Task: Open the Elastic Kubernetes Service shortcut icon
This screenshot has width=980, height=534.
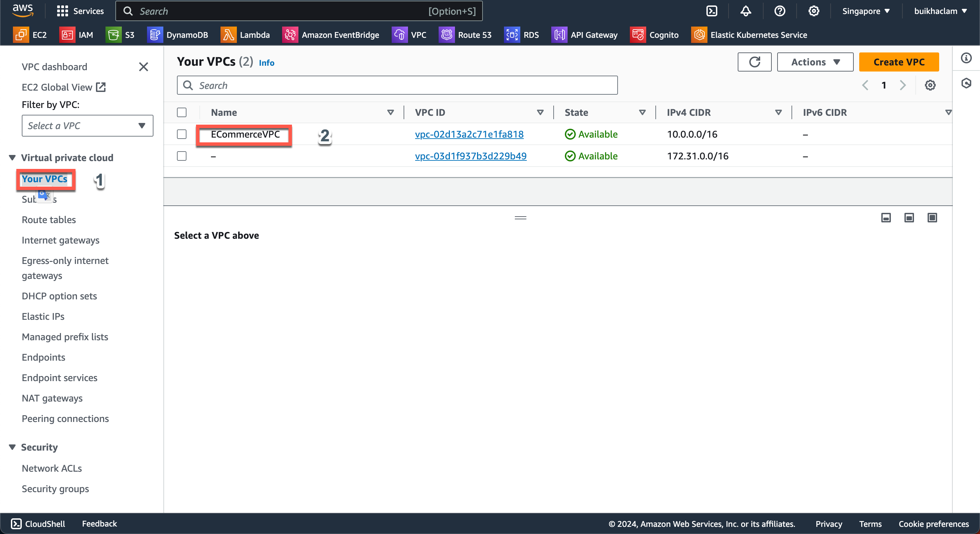Action: coord(699,35)
